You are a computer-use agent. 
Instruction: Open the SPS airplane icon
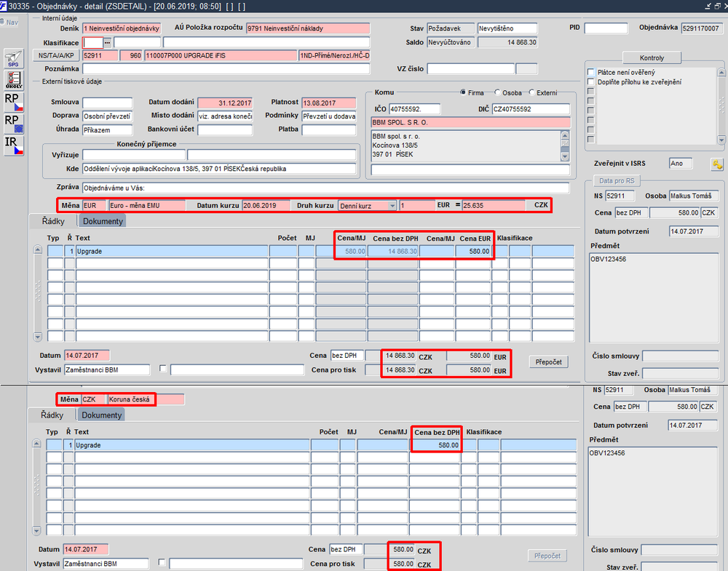click(x=13, y=58)
